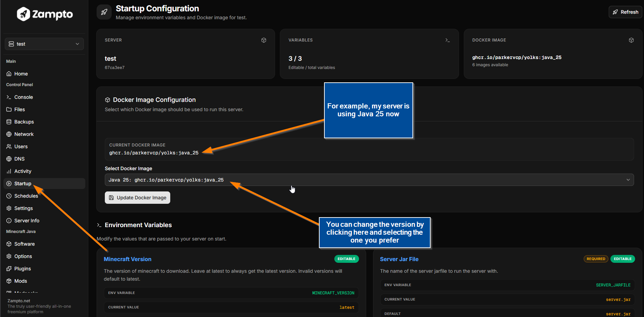Go to Home in the sidebar
The width and height of the screenshot is (644, 317).
point(44,74)
